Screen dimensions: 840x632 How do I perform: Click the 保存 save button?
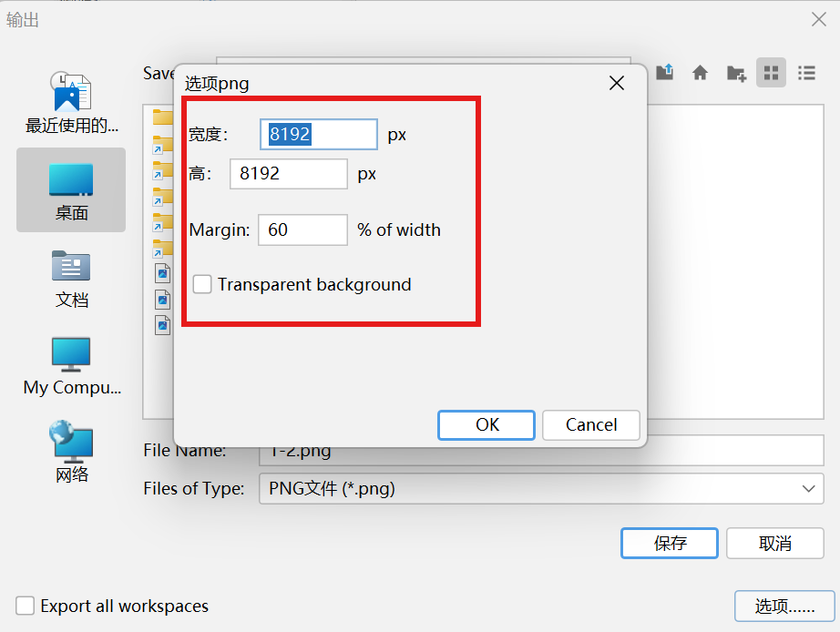670,543
